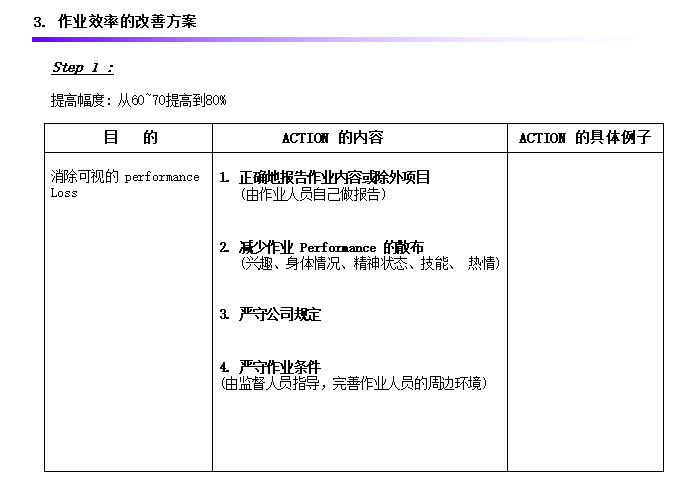Click the note (由作业人员自己做报告)

(313, 194)
